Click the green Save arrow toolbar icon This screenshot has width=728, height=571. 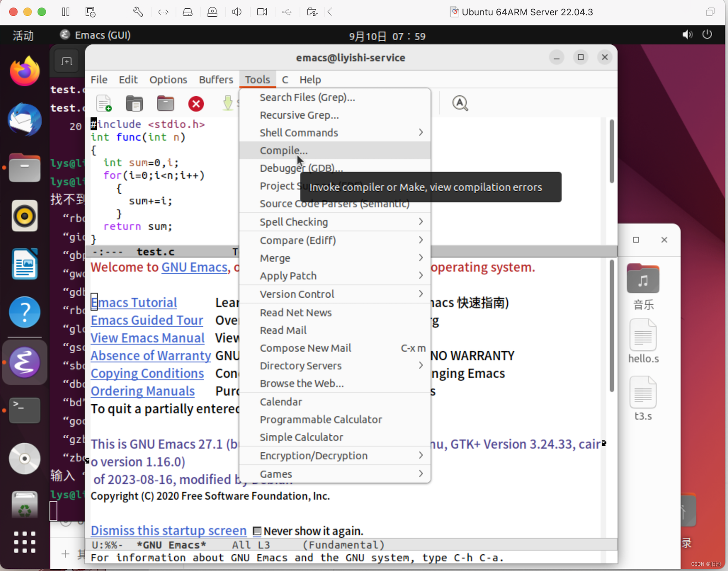point(228,103)
